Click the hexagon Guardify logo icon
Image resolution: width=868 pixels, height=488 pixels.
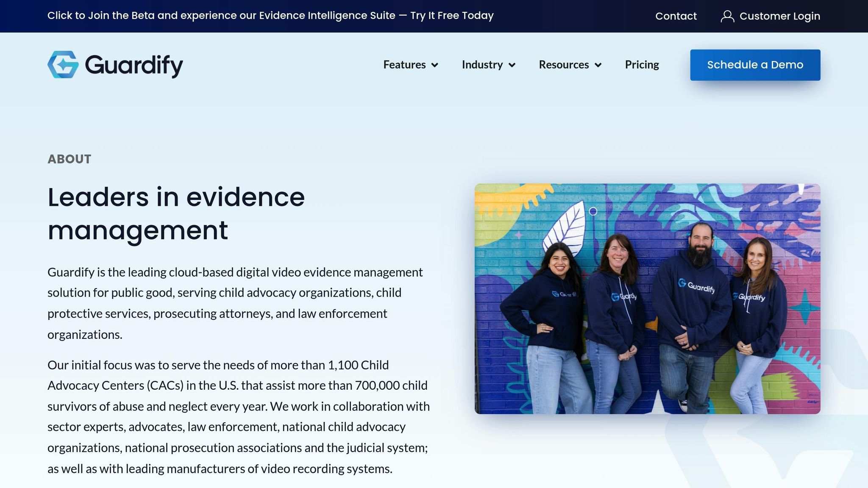pyautogui.click(x=63, y=65)
